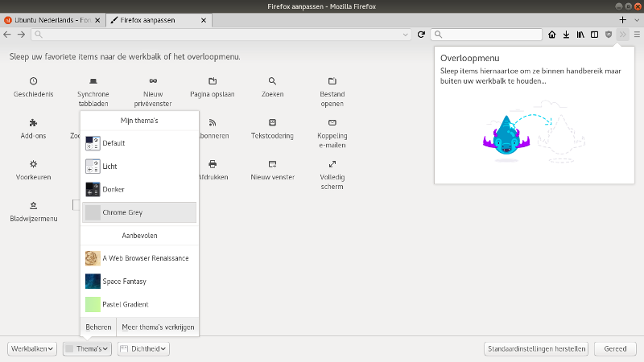Choose the Donker theme

[x=139, y=189]
